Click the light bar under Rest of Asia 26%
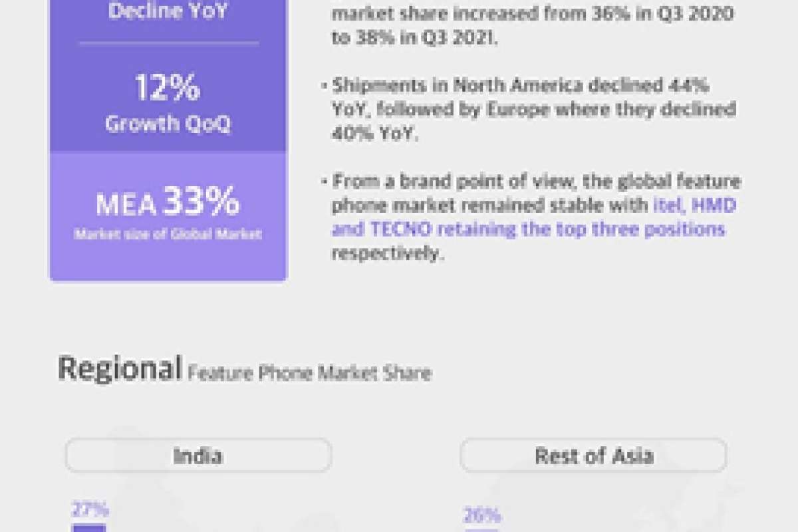 click(x=481, y=529)
